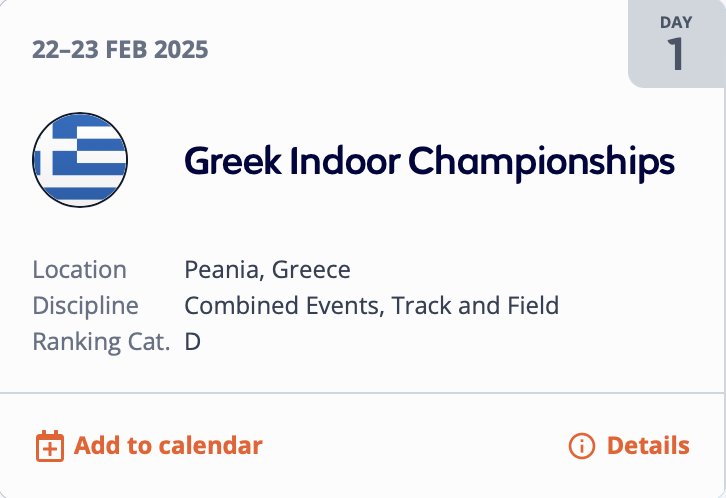
Task: Open the Greek Indoor Championships title
Action: click(x=429, y=161)
